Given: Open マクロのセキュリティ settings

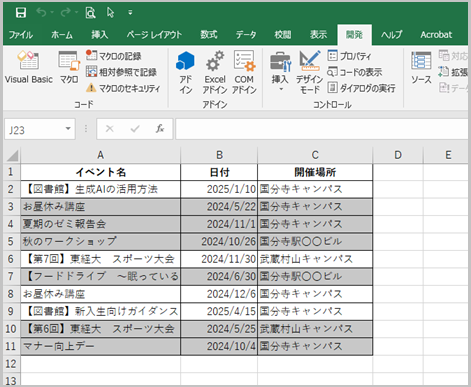Looking at the screenshot, I should 123,88.
